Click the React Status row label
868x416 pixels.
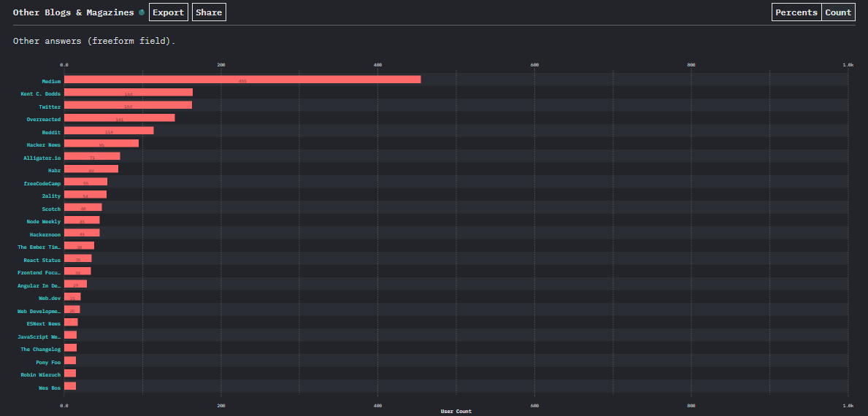point(42,260)
